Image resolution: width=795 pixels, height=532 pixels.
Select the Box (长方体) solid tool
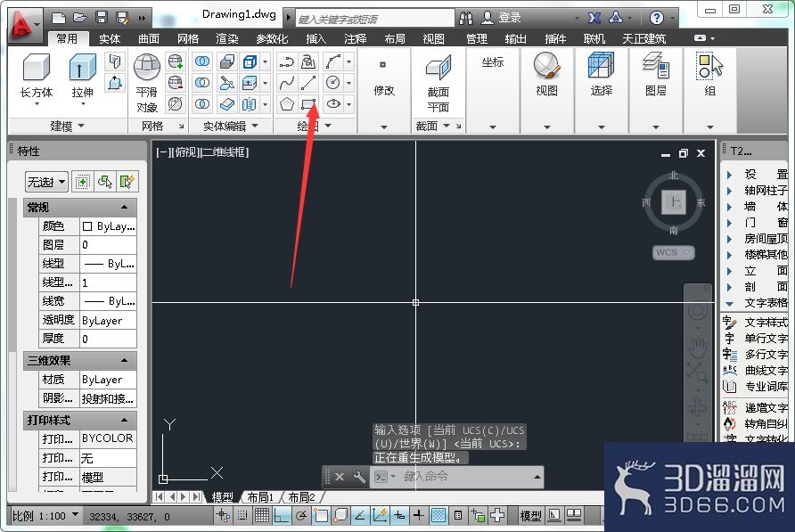click(36, 76)
